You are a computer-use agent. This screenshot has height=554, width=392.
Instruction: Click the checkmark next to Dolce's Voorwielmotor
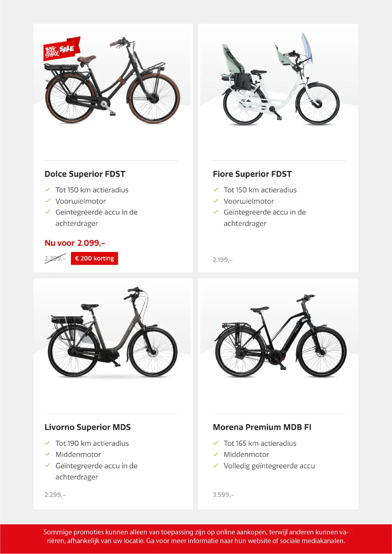point(48,201)
